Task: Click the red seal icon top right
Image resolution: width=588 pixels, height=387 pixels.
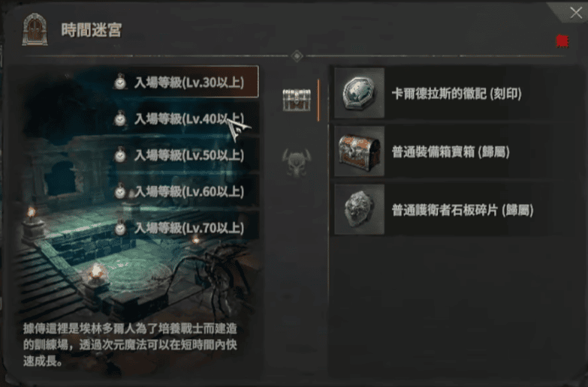Action: (x=562, y=40)
